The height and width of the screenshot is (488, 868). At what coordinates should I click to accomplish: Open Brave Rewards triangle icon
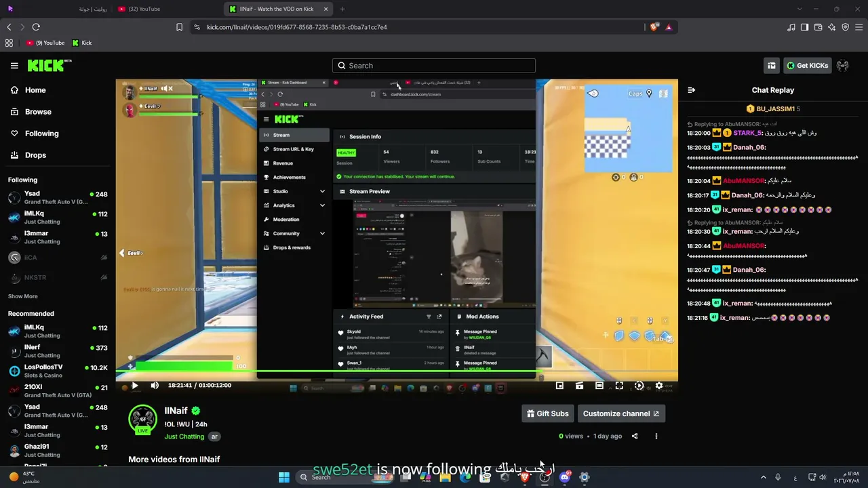pyautogui.click(x=669, y=27)
